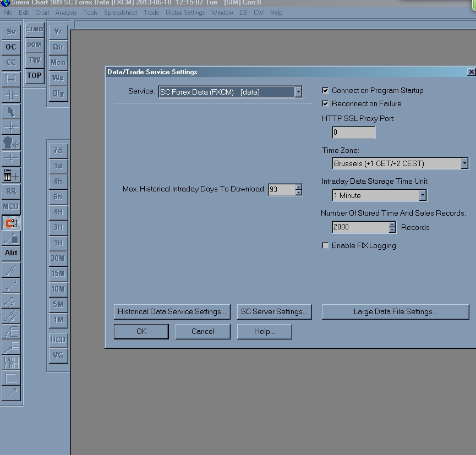Increase Max Historical Intraday Days stepper

(x=299, y=187)
